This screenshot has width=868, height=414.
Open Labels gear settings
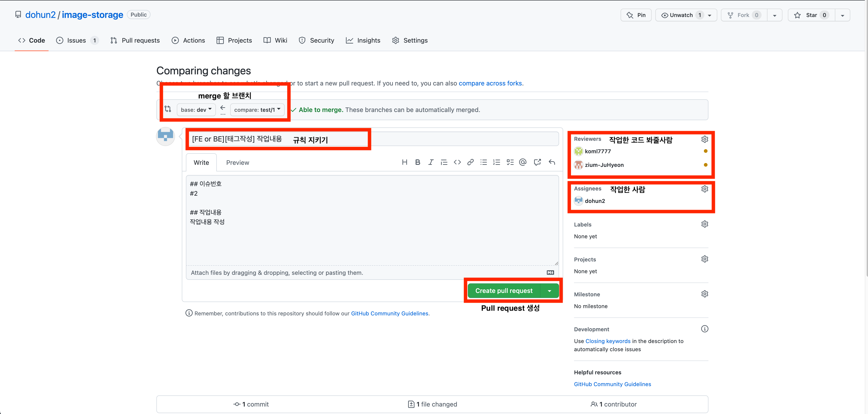pos(704,224)
